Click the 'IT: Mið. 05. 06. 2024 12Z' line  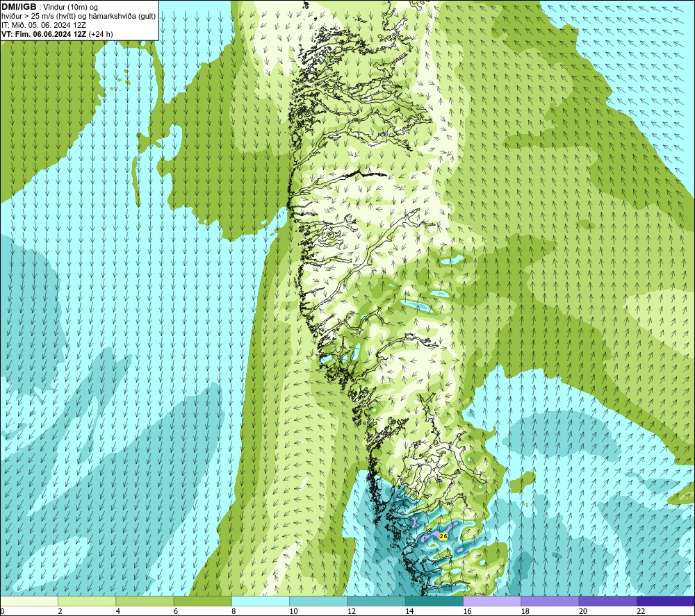coord(43,25)
